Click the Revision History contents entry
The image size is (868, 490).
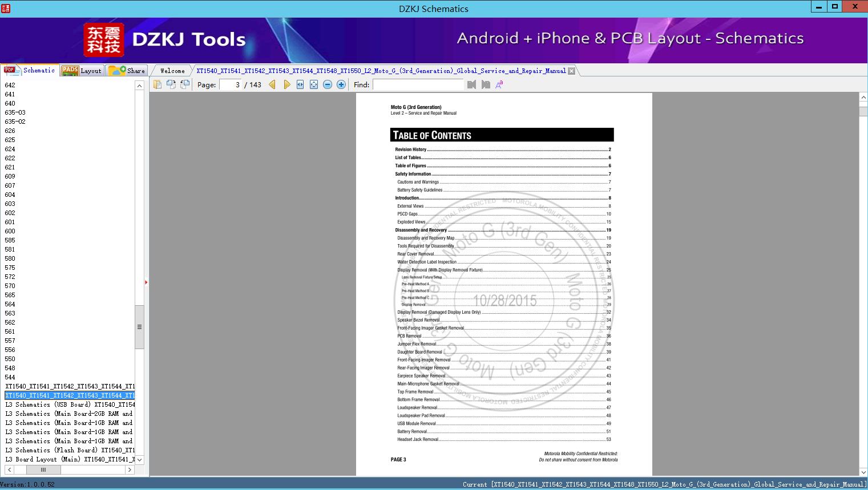[x=503, y=149]
